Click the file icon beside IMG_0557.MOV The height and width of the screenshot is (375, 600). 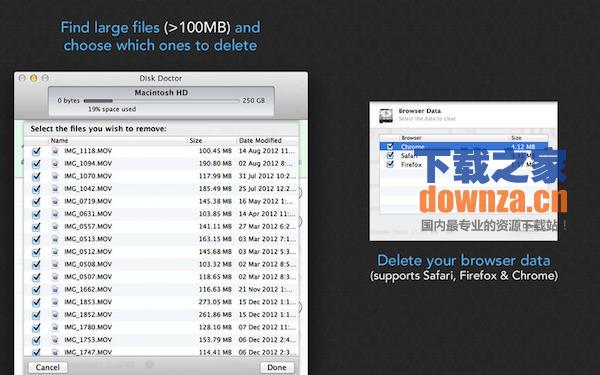point(55,227)
